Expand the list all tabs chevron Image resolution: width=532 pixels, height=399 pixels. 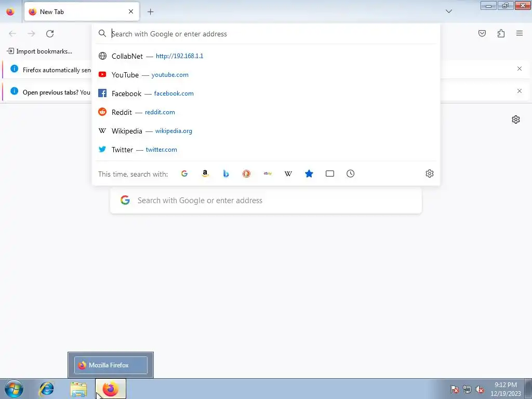point(448,11)
